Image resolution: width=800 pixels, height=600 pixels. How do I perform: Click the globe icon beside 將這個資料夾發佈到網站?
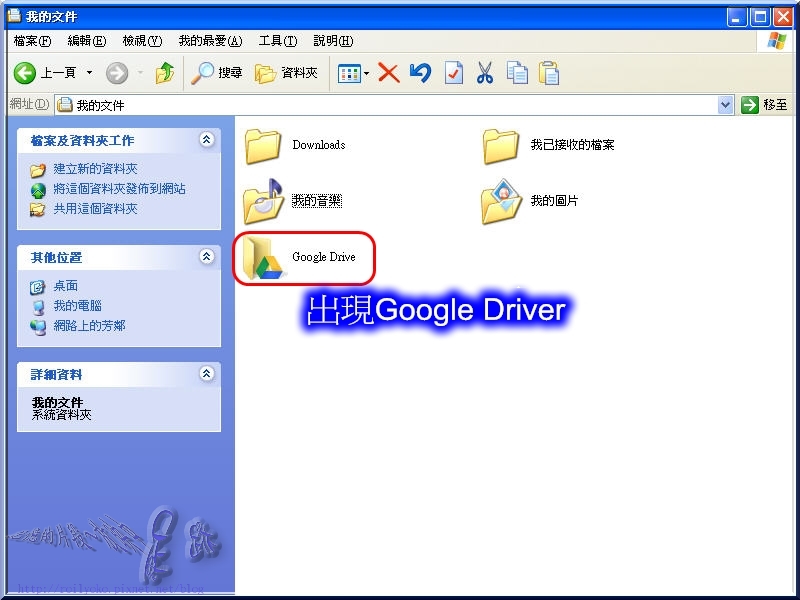tap(38, 190)
